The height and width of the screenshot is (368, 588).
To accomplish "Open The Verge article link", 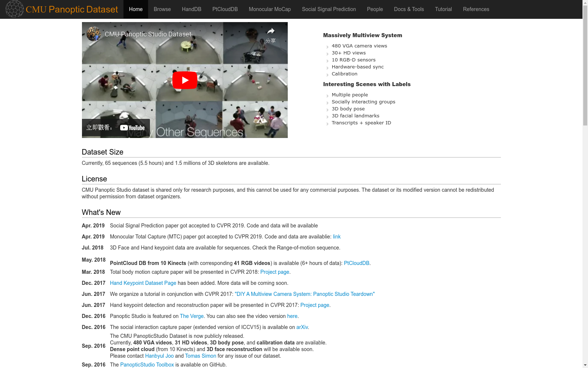I will pyautogui.click(x=192, y=316).
